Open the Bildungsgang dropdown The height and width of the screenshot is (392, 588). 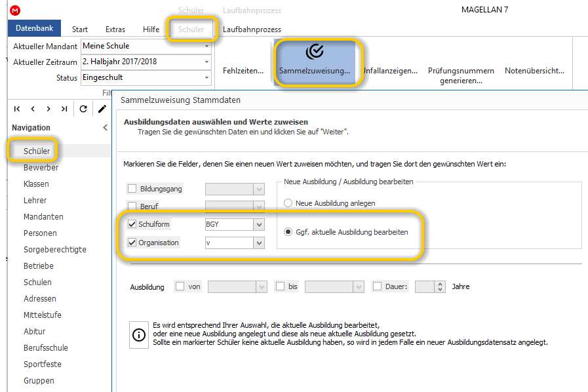tap(259, 189)
